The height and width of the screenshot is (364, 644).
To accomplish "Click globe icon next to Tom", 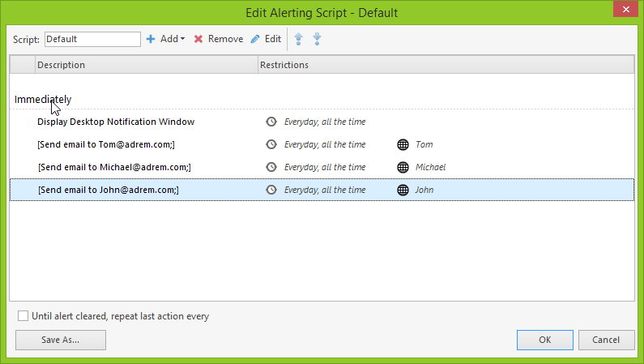I will click(403, 144).
